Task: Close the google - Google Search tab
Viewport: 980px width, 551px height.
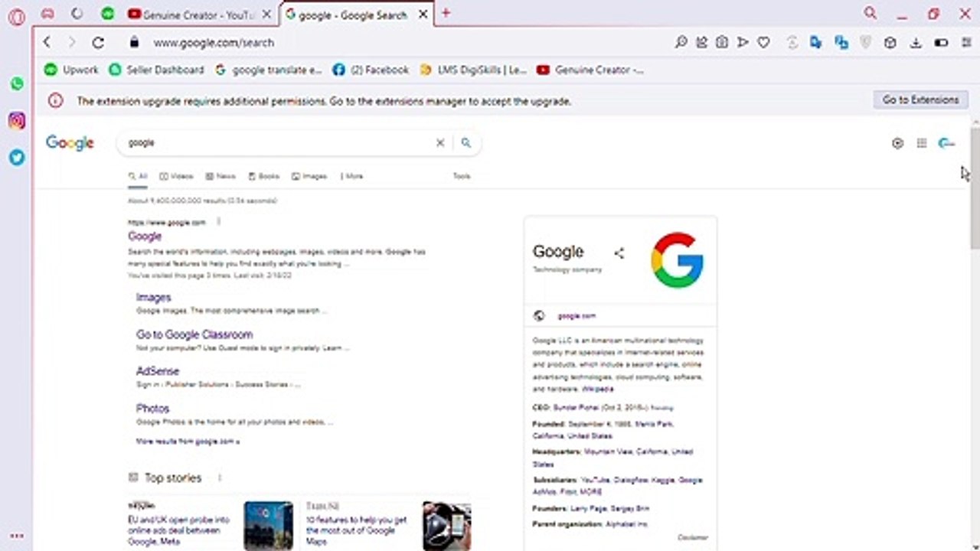Action: 423,14
